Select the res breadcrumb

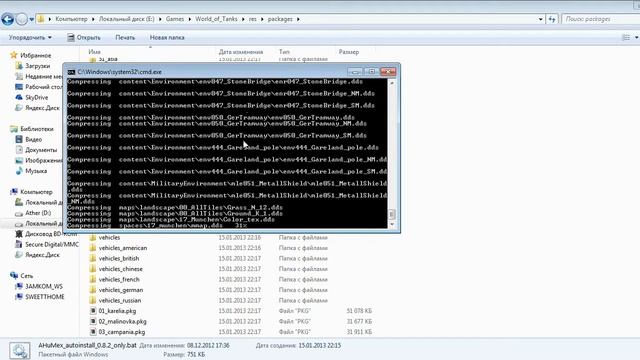(253, 19)
